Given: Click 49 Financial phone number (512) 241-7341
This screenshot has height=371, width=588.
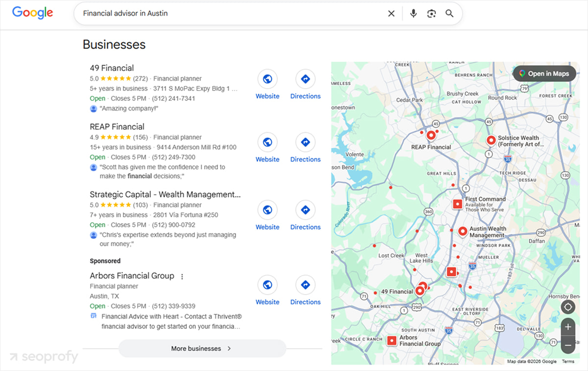Looking at the screenshot, I should (173, 98).
